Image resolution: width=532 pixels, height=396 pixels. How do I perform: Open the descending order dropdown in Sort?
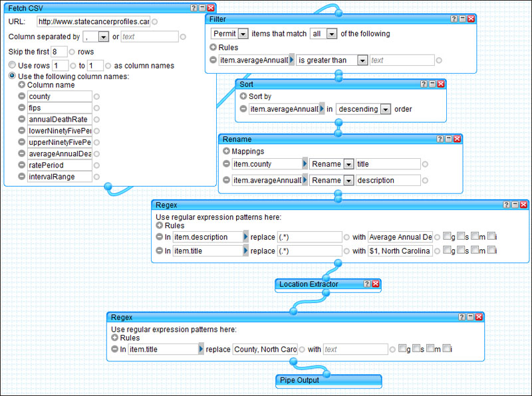click(385, 109)
